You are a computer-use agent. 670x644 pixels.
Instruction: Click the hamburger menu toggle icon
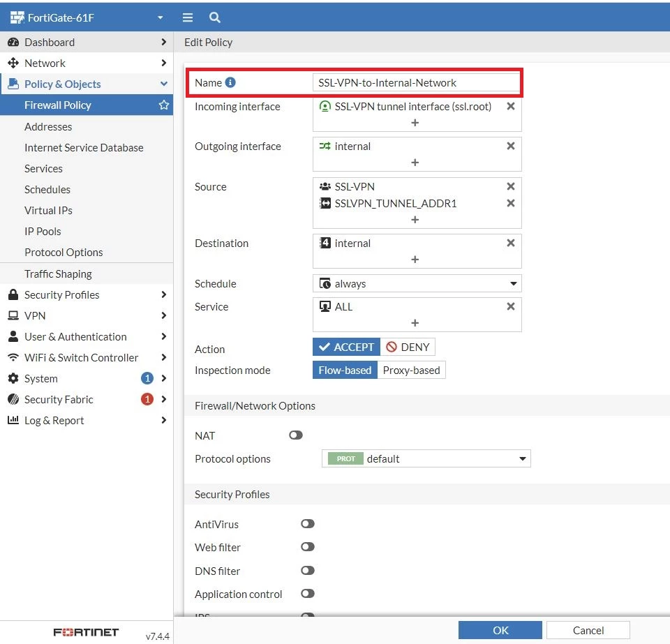pos(188,17)
